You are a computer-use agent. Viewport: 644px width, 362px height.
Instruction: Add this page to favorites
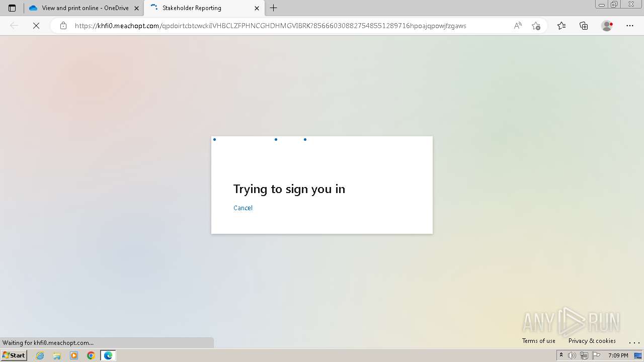[536, 26]
